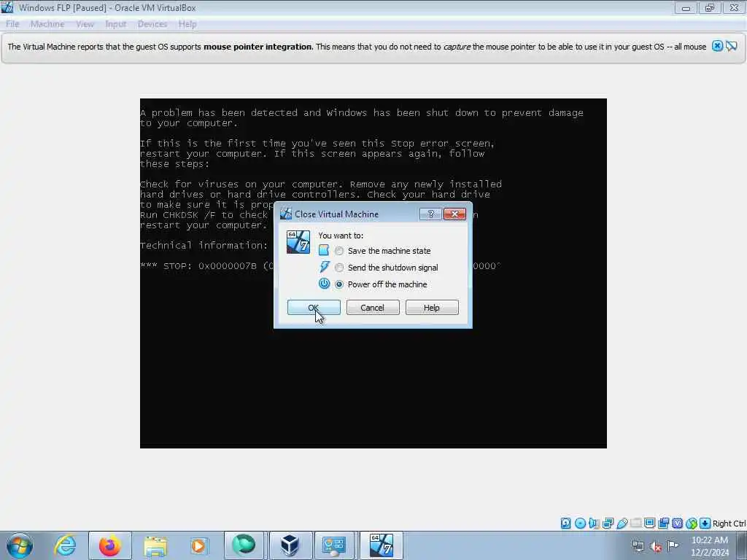Click the muted volume tray icon
Screen dimensions: 747x560
pyautogui.click(x=656, y=546)
